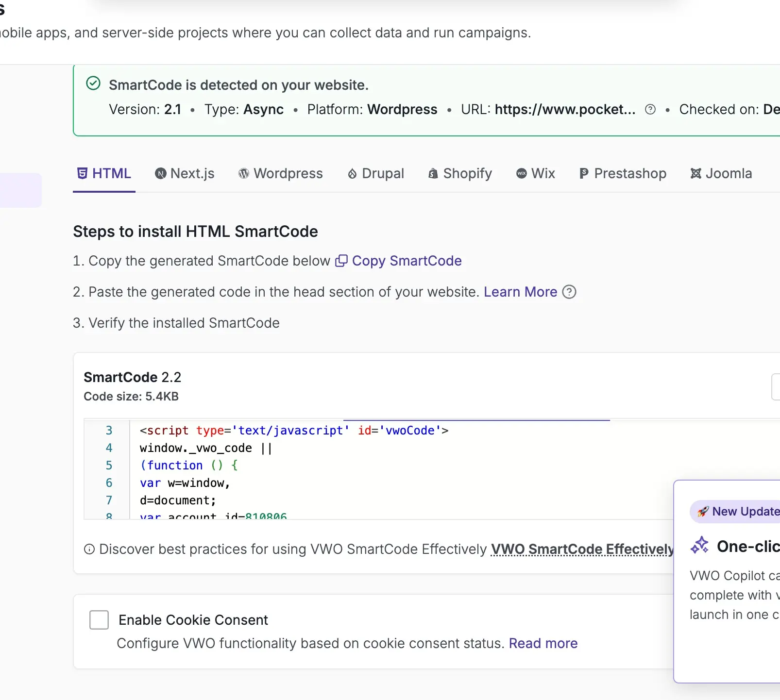Open the VWO SmartCode Effectively link
780x700 pixels.
tap(582, 549)
